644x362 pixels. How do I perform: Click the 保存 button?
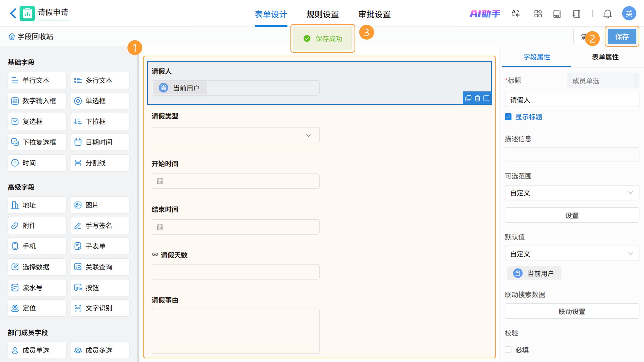[622, 37]
